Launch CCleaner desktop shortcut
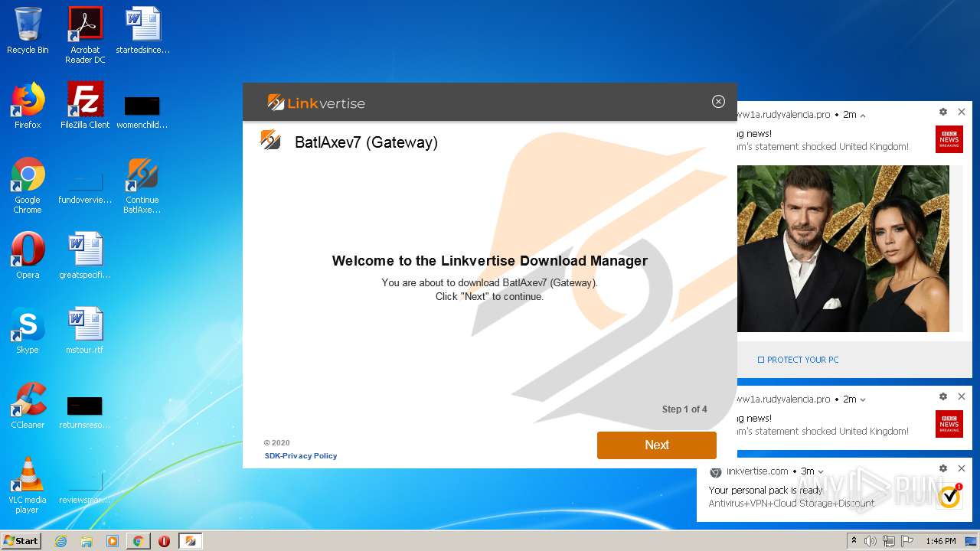 pos(28,406)
